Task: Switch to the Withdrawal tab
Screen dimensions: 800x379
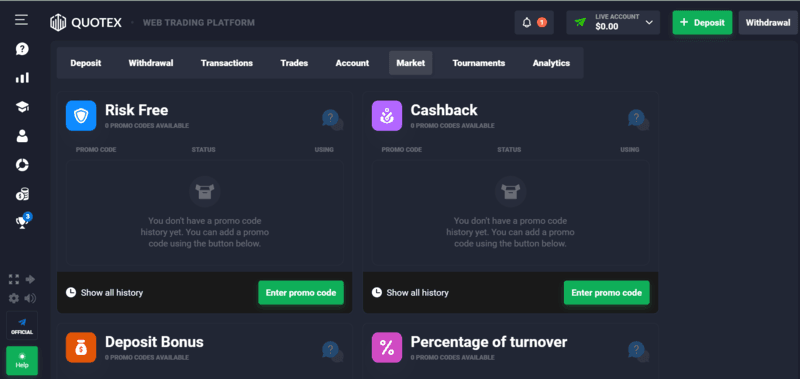Action: [151, 63]
